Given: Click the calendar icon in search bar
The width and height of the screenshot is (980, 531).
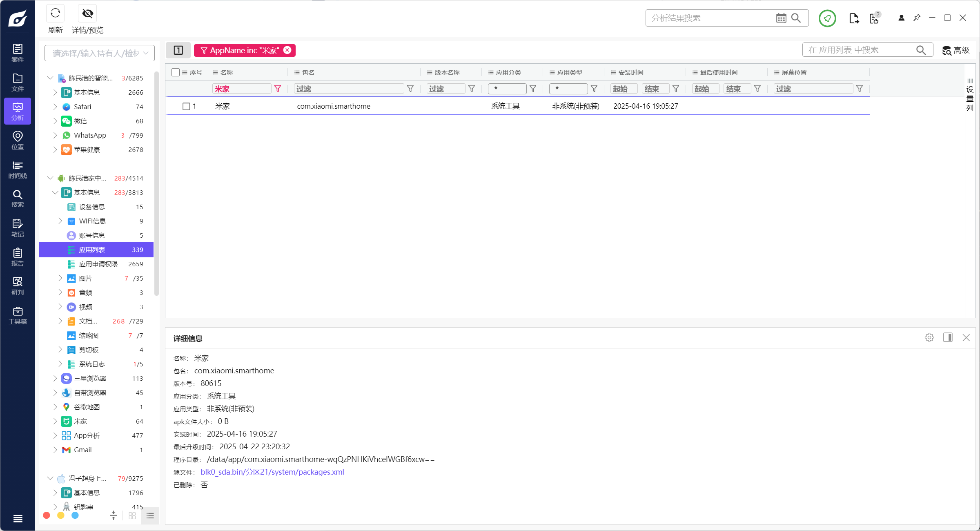Looking at the screenshot, I should click(x=781, y=18).
